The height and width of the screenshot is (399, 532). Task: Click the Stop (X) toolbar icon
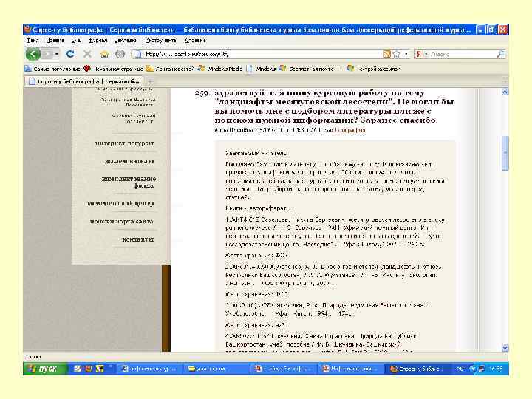point(87,54)
